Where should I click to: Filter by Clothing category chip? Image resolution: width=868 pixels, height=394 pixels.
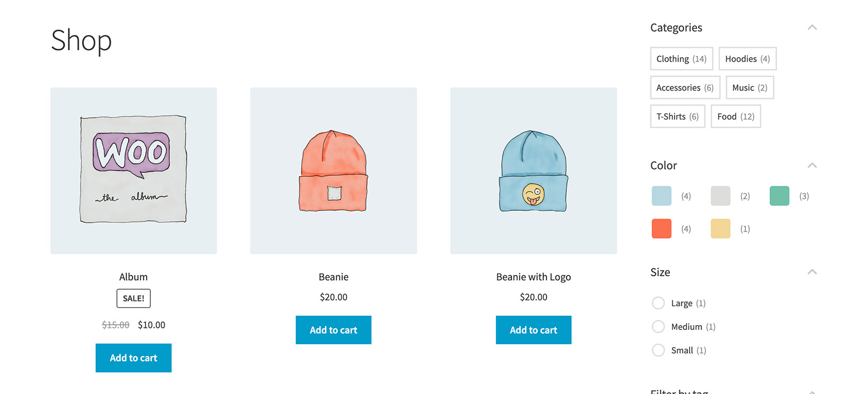[682, 59]
